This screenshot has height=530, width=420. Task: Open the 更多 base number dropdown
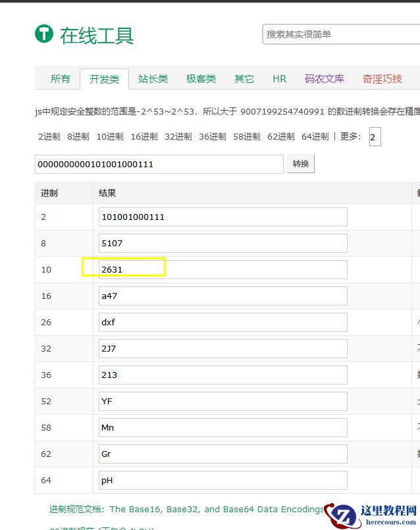[x=375, y=137]
